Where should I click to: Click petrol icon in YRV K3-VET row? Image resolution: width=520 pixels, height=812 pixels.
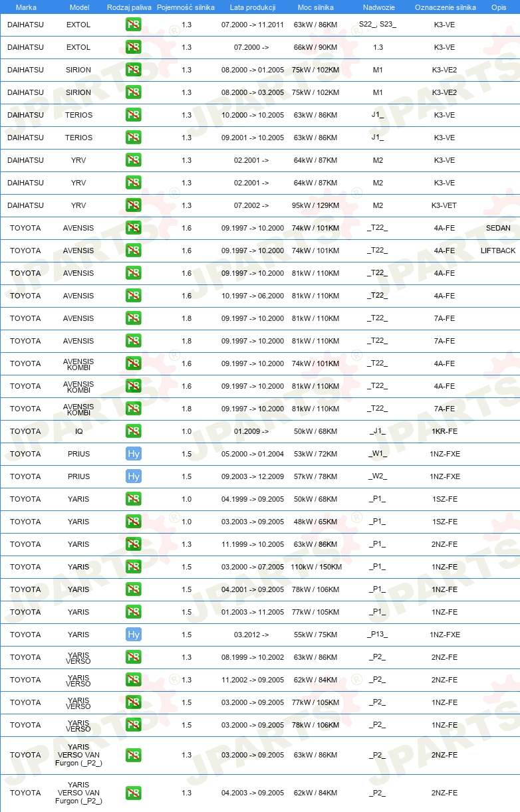(x=133, y=205)
